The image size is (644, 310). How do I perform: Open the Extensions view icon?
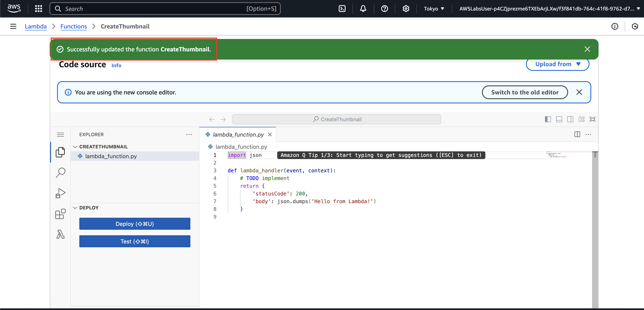click(x=60, y=214)
